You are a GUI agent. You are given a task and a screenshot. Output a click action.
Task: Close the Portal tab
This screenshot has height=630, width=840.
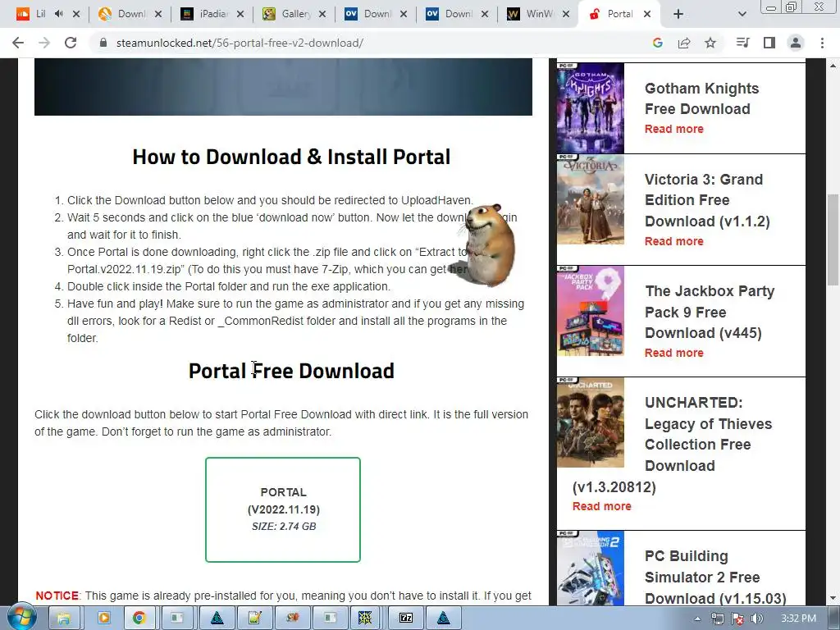point(647,14)
